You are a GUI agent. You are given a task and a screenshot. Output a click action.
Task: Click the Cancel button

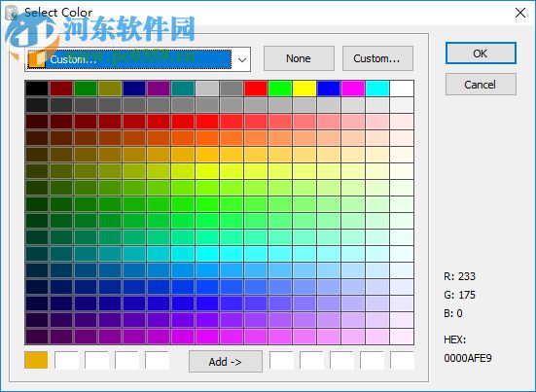(481, 84)
